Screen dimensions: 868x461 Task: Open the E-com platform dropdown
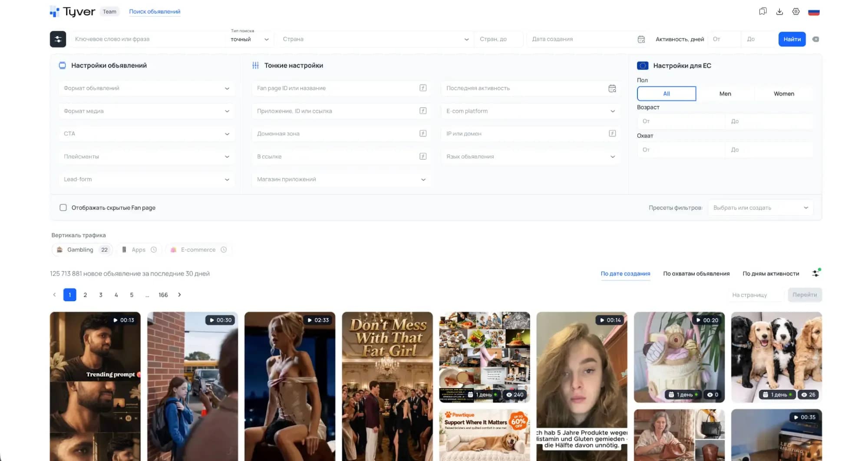531,111
